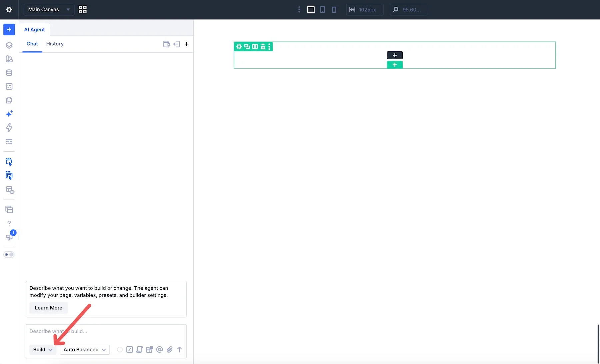Send the prompt with up arrow

click(180, 349)
